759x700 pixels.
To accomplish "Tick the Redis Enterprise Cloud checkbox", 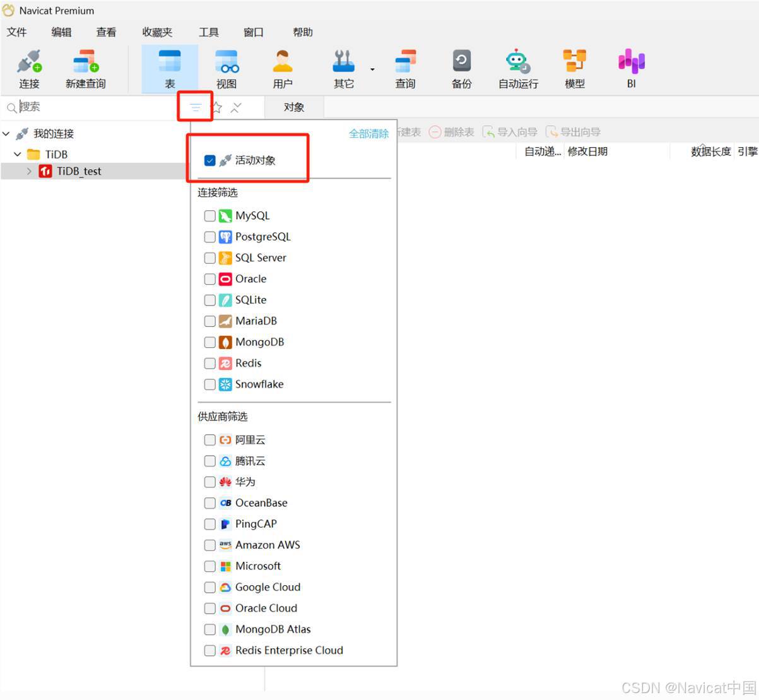I will pyautogui.click(x=210, y=650).
